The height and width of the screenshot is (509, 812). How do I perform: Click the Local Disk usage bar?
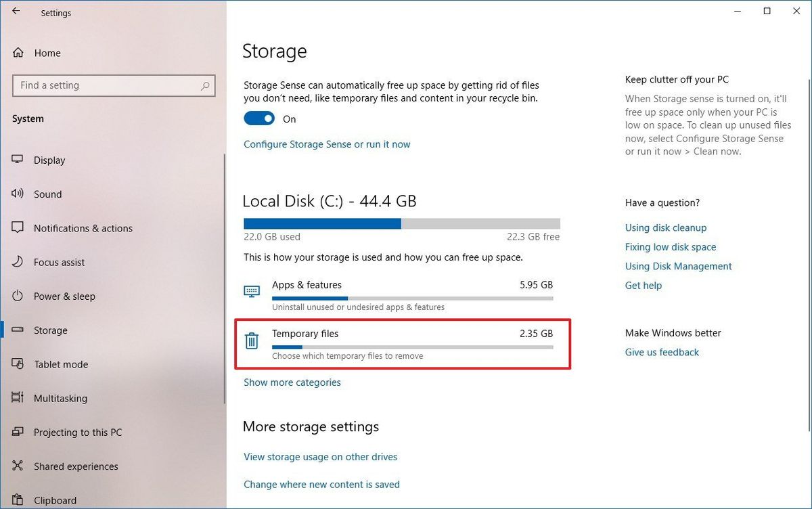[x=401, y=223]
